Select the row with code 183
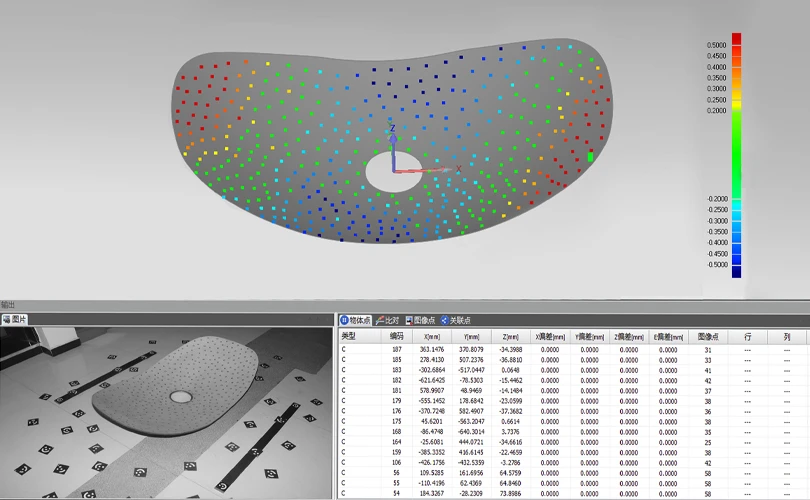 [x=572, y=370]
